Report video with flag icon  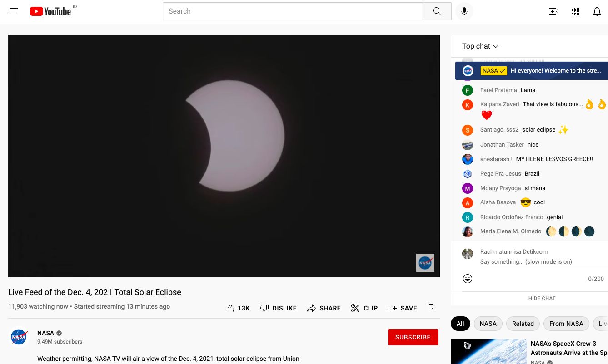click(432, 308)
